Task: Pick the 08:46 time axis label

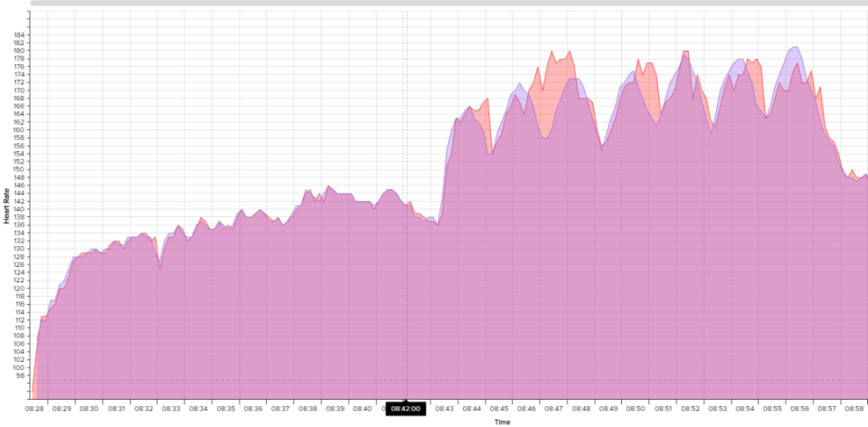Action: point(527,408)
